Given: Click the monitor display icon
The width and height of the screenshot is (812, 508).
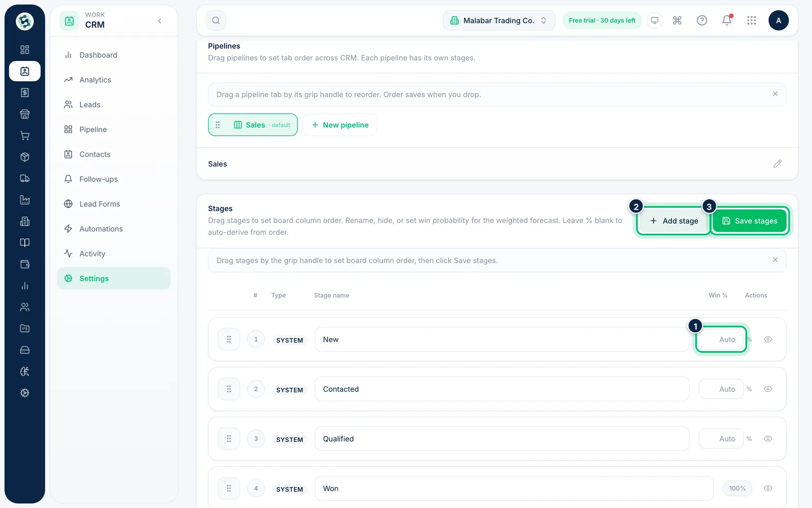Looking at the screenshot, I should [x=655, y=20].
